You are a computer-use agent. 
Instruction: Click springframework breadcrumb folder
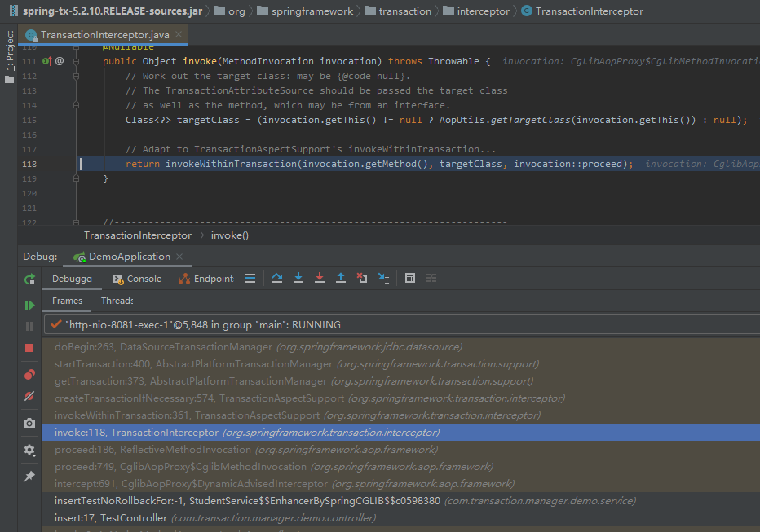(x=305, y=11)
